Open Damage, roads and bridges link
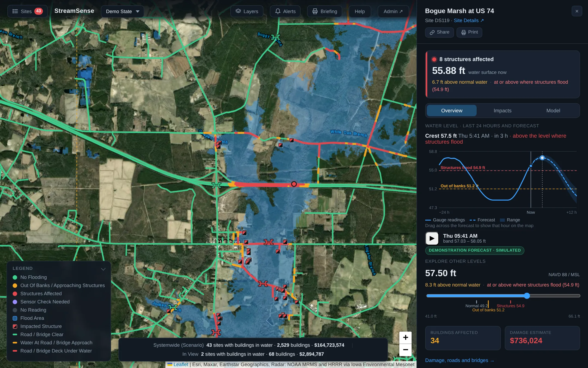 (x=460, y=360)
